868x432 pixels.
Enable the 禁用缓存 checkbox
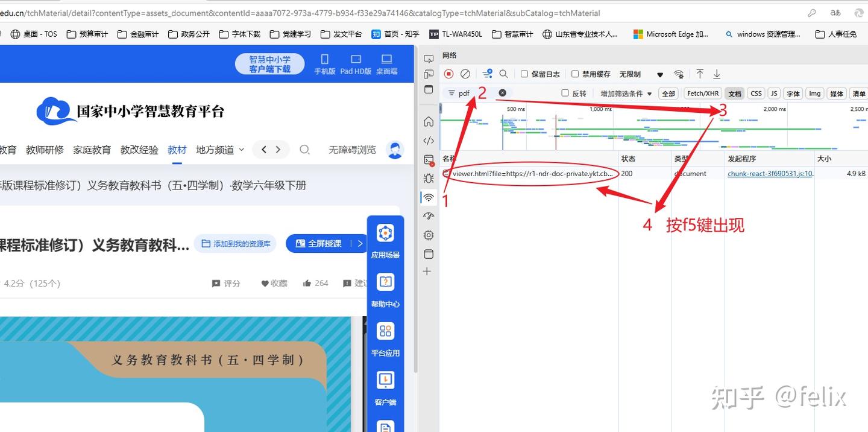pyautogui.click(x=575, y=74)
